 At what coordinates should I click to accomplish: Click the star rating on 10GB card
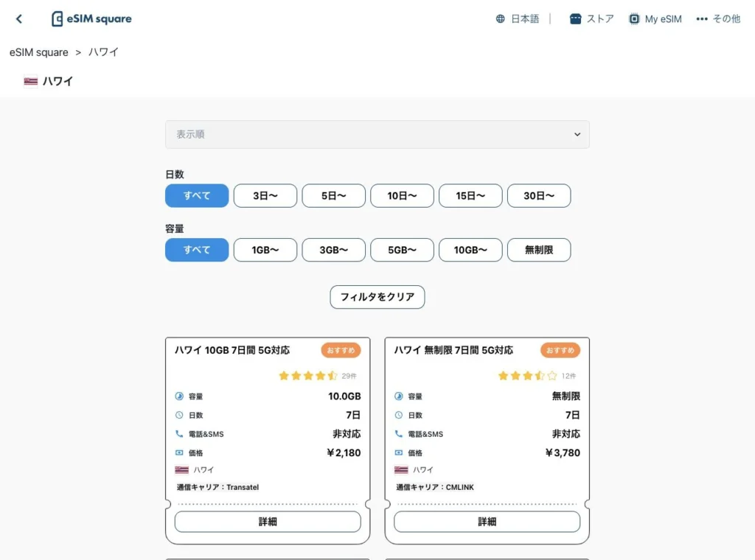click(x=308, y=376)
